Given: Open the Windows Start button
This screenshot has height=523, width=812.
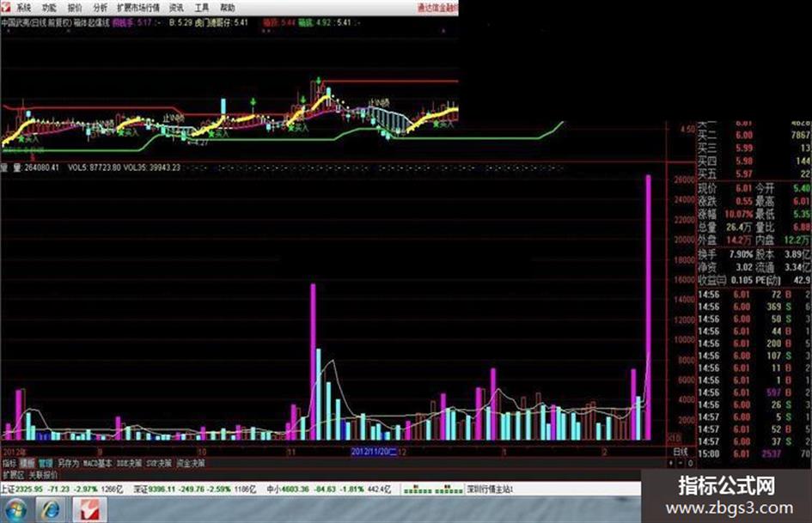Looking at the screenshot, I should [x=16, y=510].
